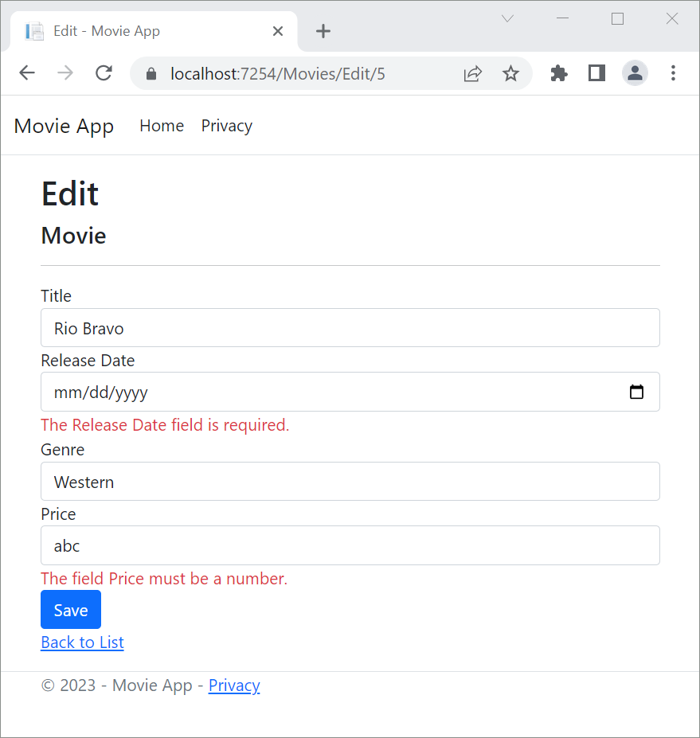Click inside the Title input field

click(x=350, y=328)
